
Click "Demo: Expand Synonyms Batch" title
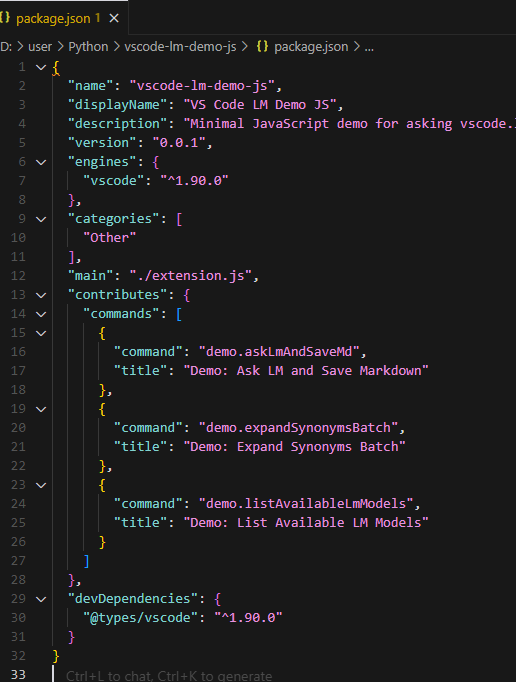click(295, 447)
